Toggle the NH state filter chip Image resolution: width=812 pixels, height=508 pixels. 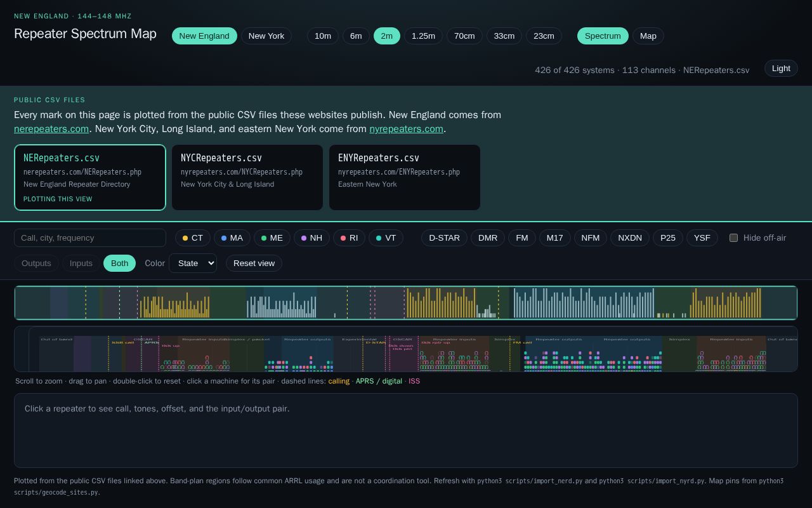coord(311,237)
